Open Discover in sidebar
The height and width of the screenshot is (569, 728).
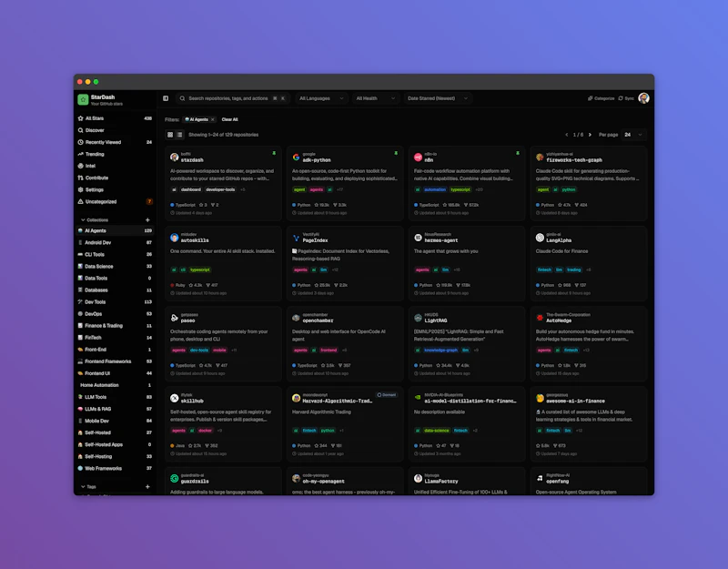pos(115,130)
